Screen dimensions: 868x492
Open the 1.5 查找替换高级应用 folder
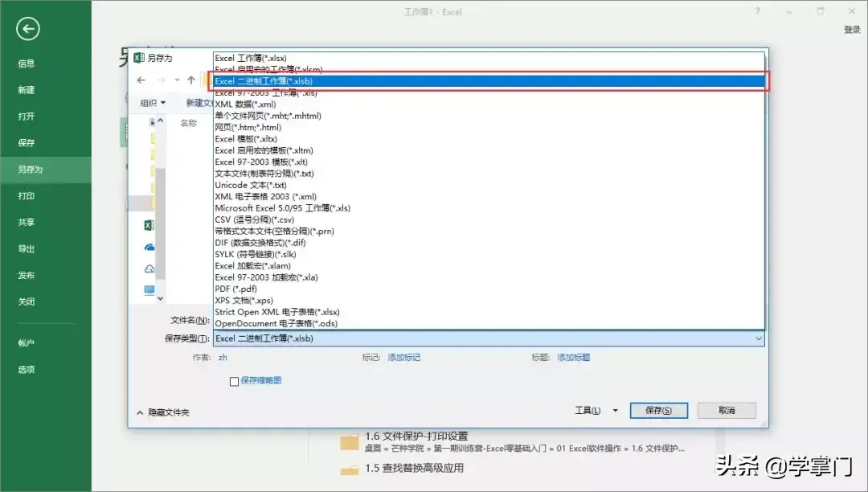414,468
